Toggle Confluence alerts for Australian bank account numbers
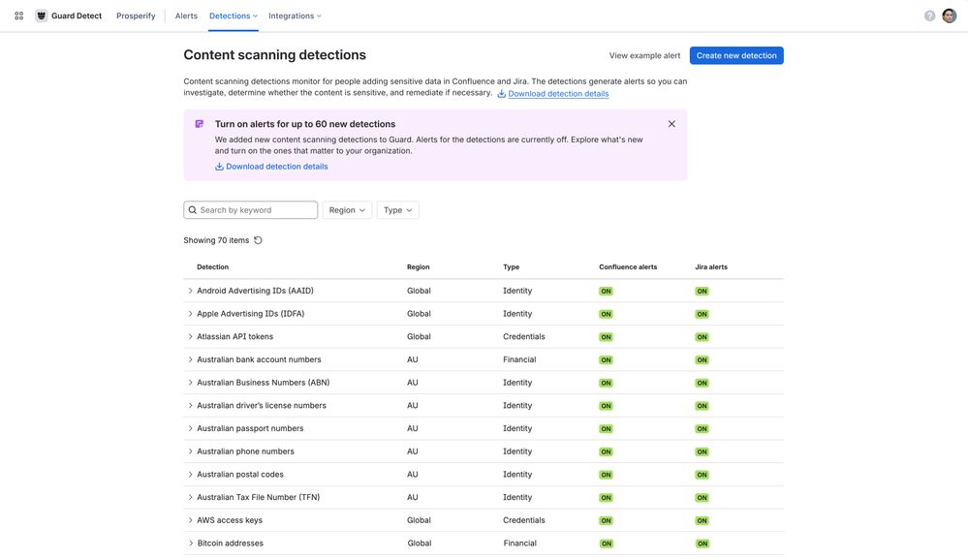Viewport: 968px width, 560px height. (606, 360)
